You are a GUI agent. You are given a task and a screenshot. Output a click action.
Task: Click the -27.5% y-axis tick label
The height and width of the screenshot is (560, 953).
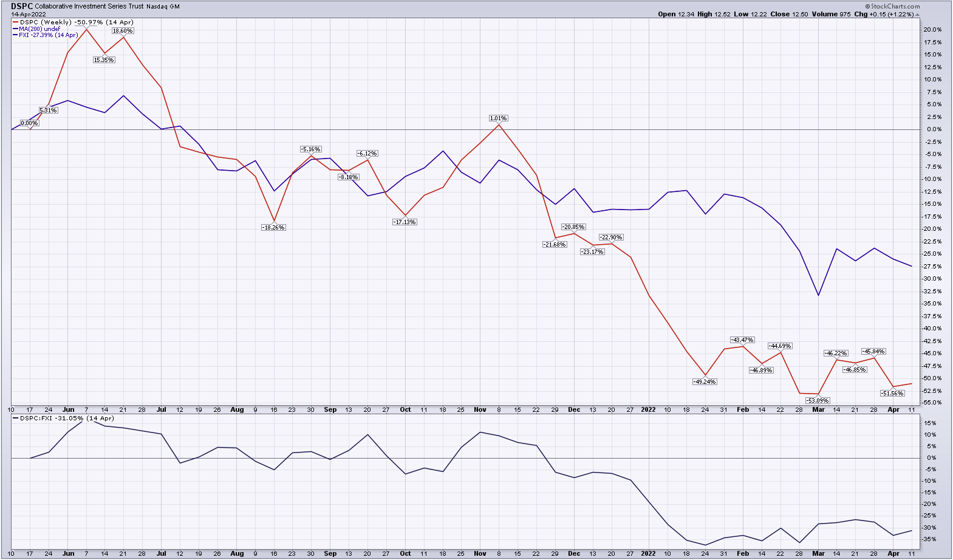(x=932, y=266)
